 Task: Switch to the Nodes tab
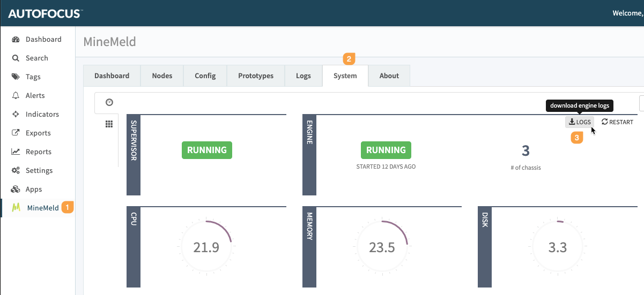[162, 76]
